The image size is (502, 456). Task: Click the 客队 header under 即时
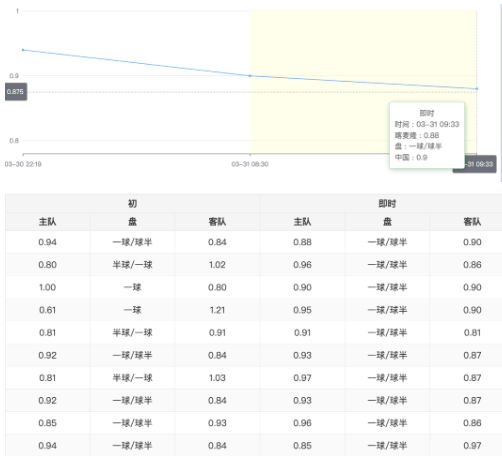tap(472, 222)
